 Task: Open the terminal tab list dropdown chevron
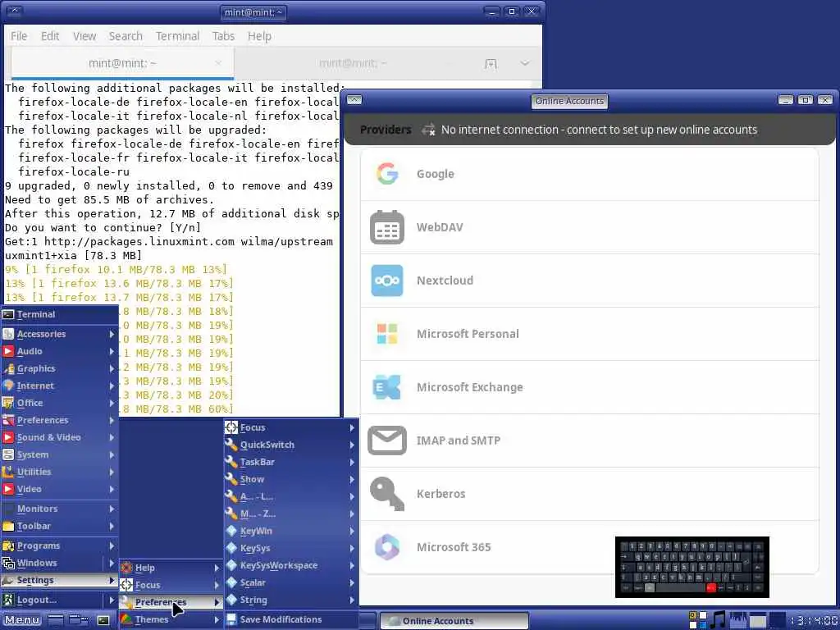click(x=525, y=63)
